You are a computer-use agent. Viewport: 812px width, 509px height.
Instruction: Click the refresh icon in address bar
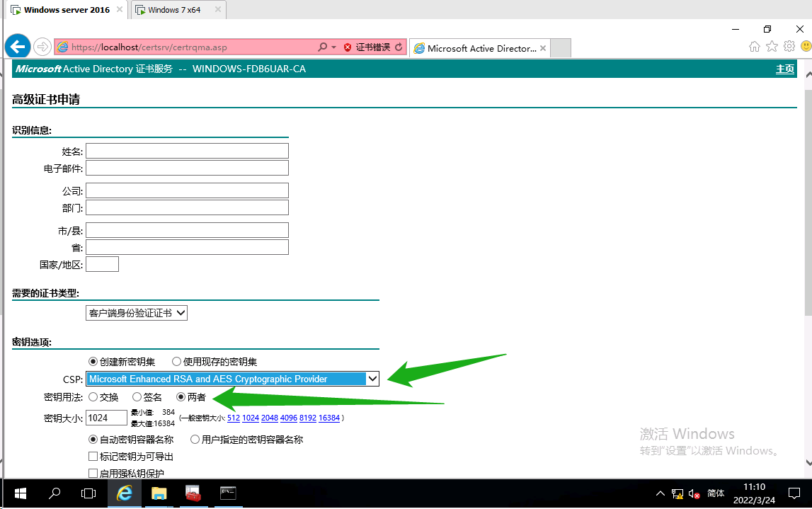coord(399,47)
